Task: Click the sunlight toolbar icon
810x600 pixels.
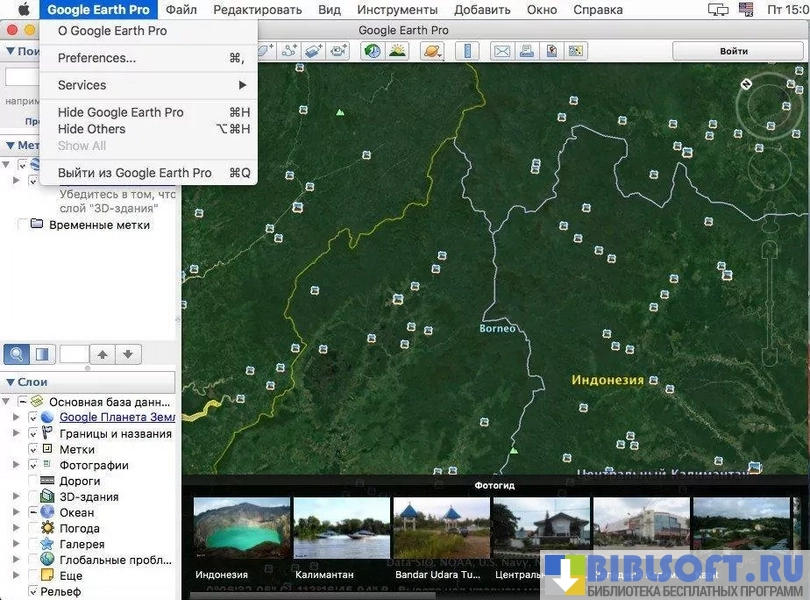Action: pyautogui.click(x=397, y=51)
